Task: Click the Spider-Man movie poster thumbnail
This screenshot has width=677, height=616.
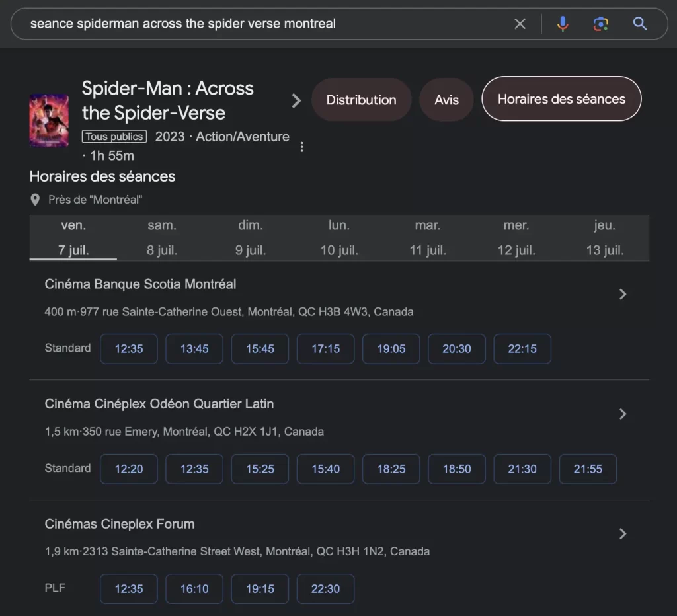Action: coord(49,120)
